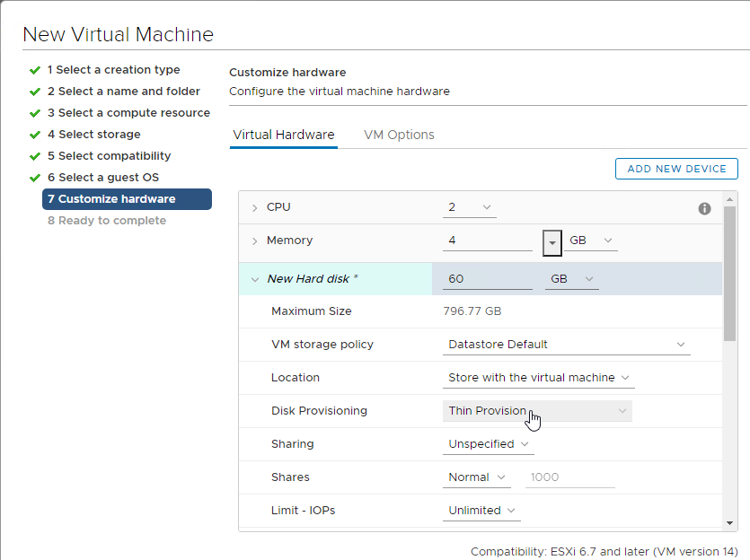The height and width of the screenshot is (560, 750).
Task: Go to step 6 Select a guest OS
Action: pos(102,178)
